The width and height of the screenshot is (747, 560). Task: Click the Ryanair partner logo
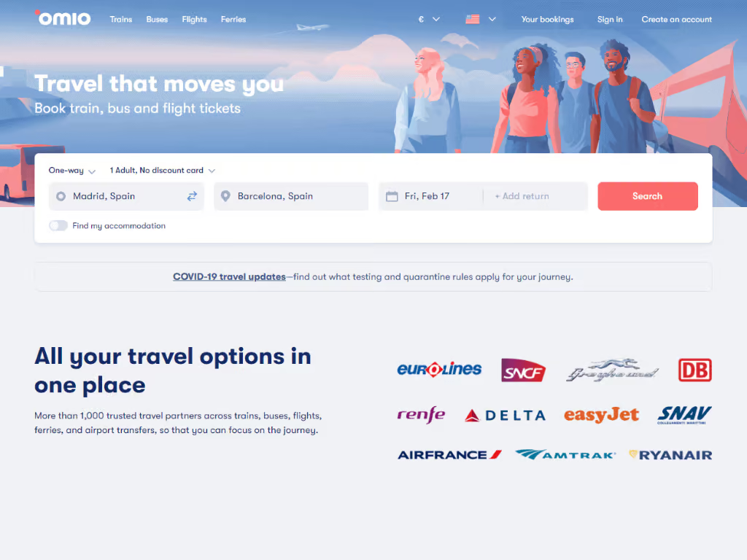pos(670,455)
